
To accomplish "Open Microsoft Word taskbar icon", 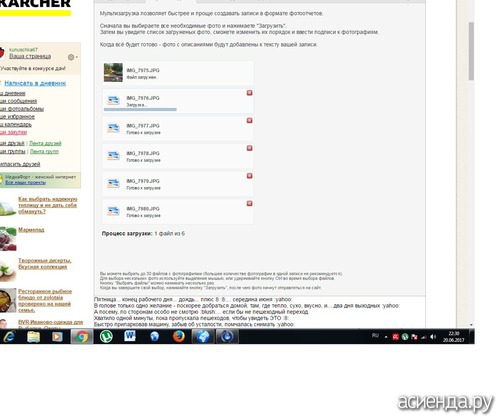I will tap(130, 336).
